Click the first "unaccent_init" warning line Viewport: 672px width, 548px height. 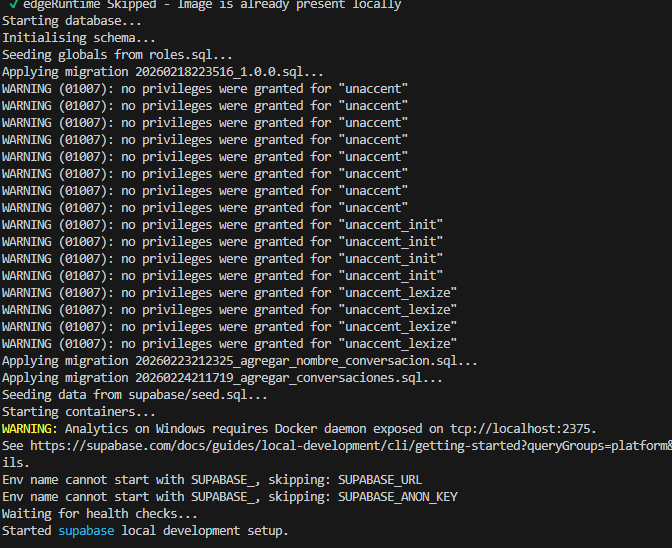(222, 225)
